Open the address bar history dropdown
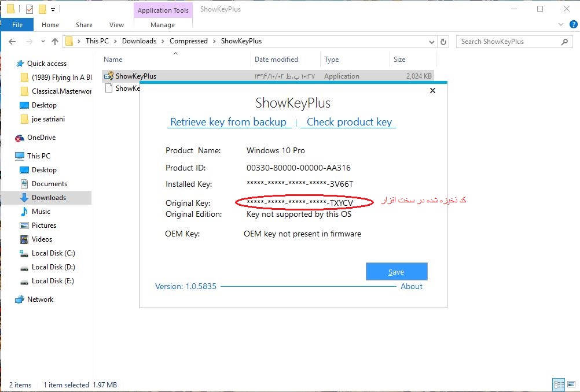This screenshot has width=580, height=392. 431,42
